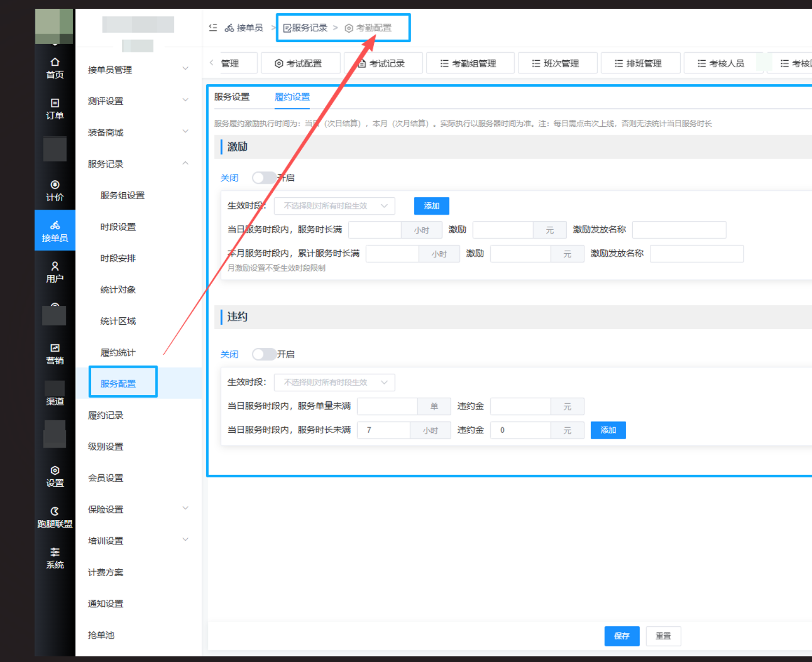Click the left arrow of tab strip
812x662 pixels.
[x=212, y=63]
